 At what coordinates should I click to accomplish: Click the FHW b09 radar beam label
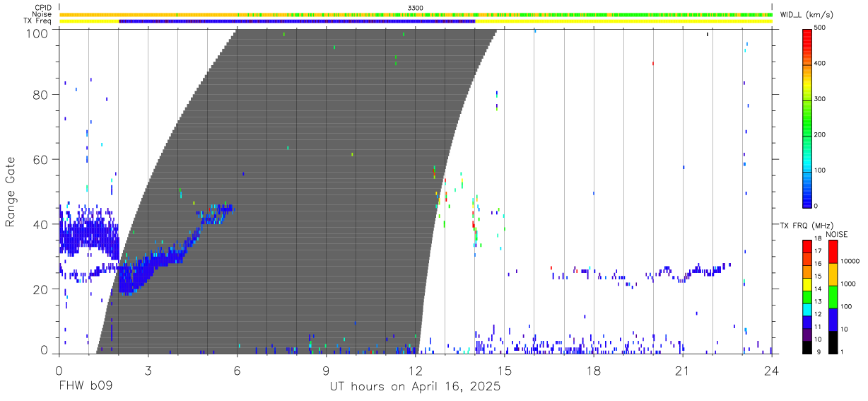85,387
